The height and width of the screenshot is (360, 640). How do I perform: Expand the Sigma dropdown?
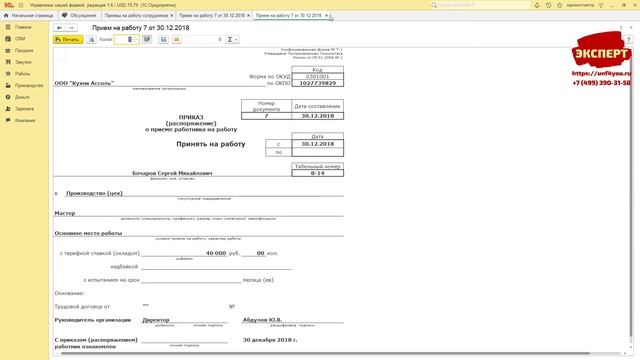pos(232,40)
